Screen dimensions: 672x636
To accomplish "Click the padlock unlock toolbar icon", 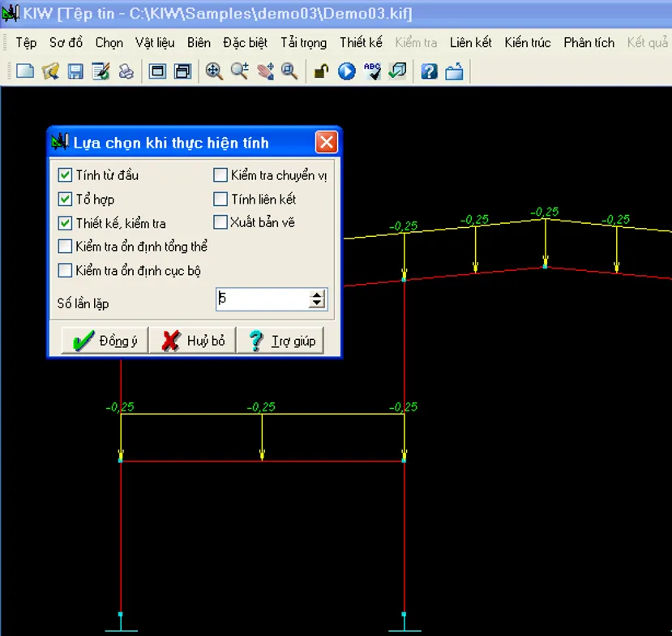I will [321, 71].
